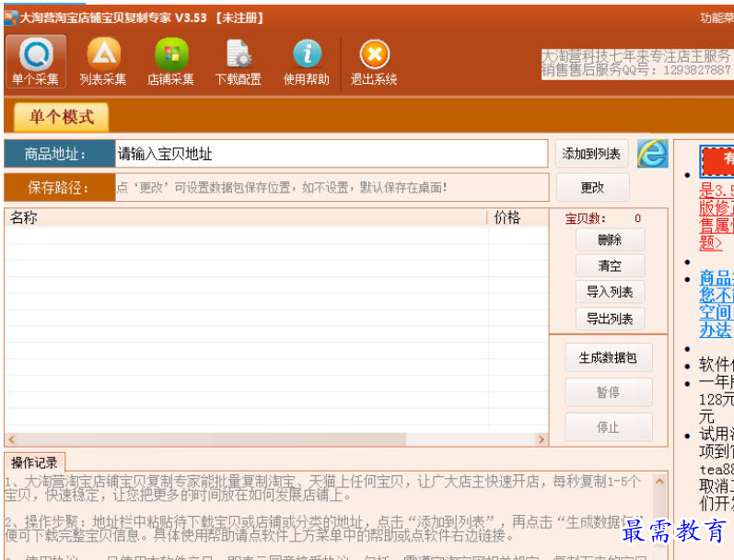Click the 更改 save path button
The image size is (734, 560).
592,187
